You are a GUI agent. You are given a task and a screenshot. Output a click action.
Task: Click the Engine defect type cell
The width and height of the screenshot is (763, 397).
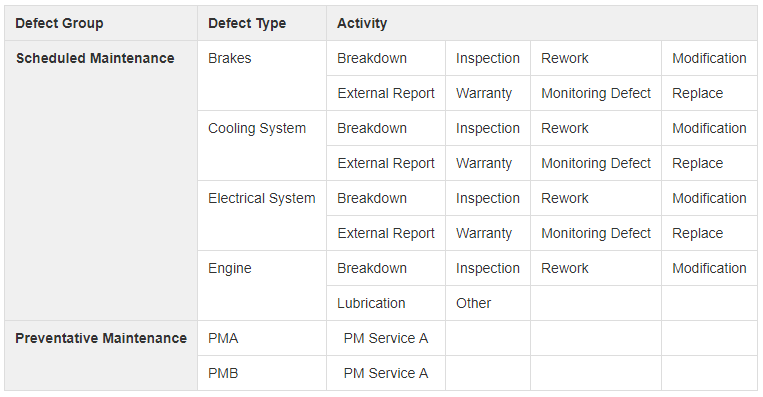262,286
